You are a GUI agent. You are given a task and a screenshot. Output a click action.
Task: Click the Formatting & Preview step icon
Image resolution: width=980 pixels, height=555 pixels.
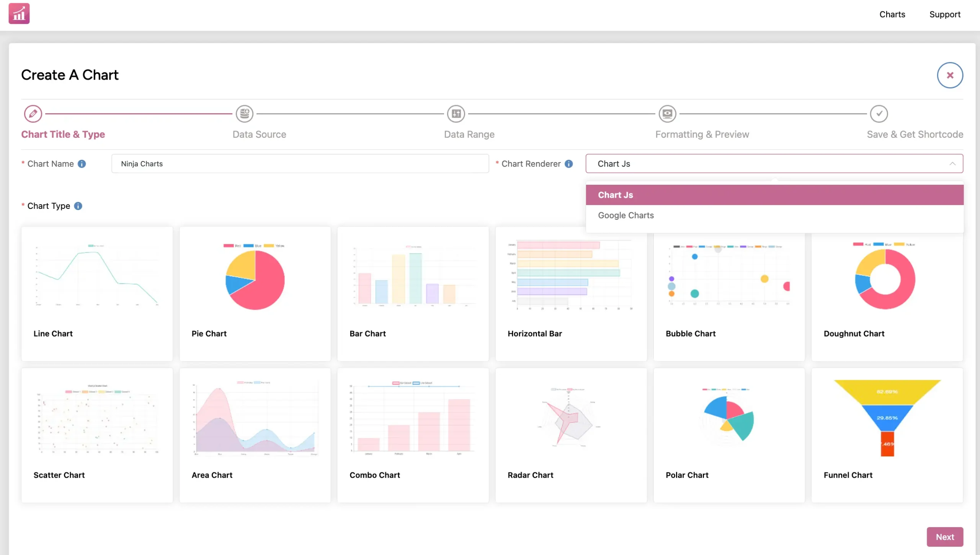tap(667, 114)
